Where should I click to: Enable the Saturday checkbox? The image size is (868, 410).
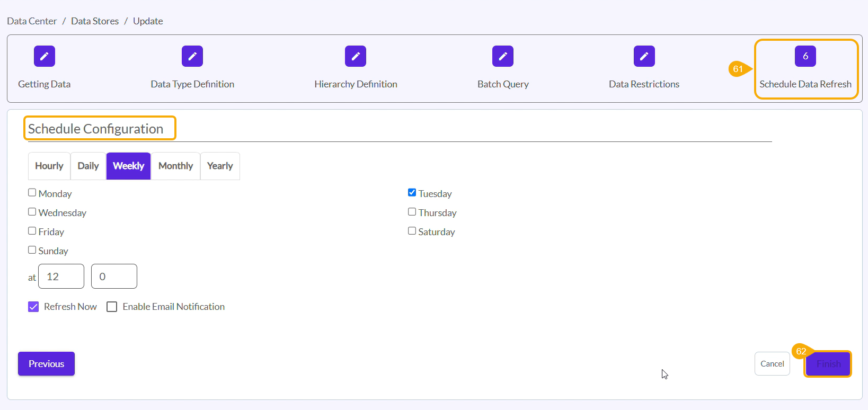412,231
